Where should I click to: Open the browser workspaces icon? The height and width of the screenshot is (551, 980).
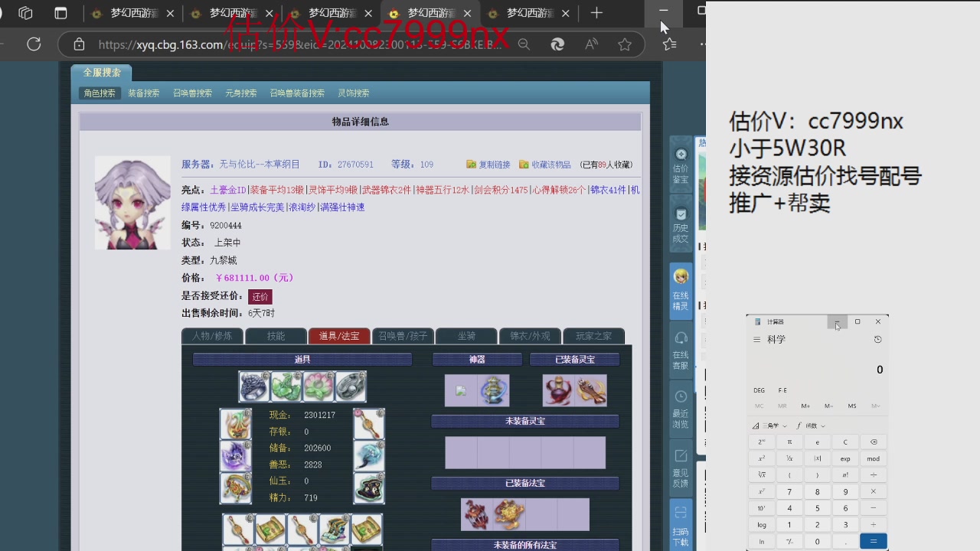point(25,13)
